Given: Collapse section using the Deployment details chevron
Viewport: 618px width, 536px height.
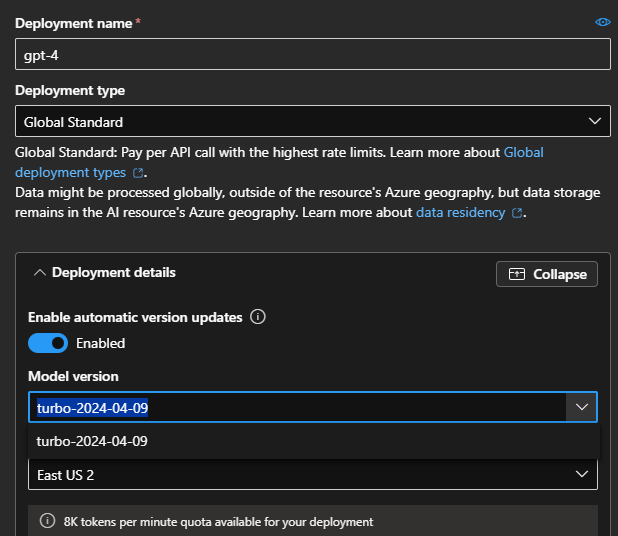Looking at the screenshot, I should pyautogui.click(x=38, y=272).
